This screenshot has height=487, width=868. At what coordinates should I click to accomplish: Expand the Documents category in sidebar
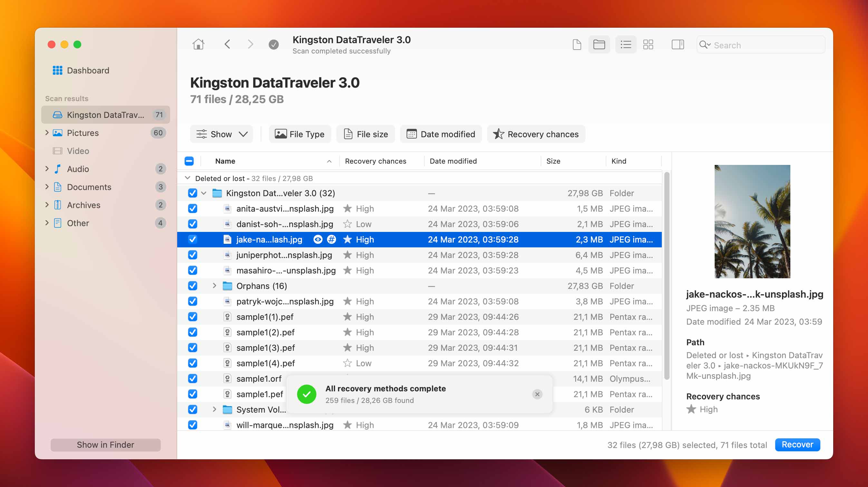click(48, 186)
